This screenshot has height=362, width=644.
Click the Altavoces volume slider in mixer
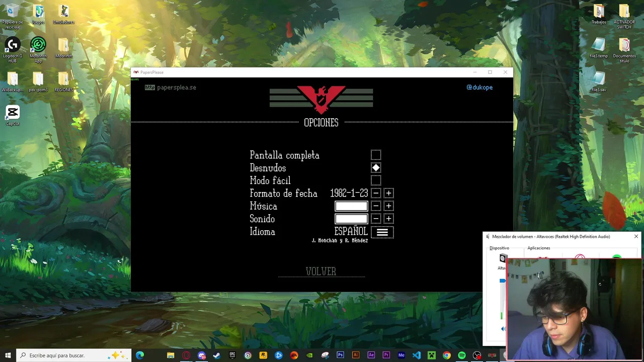click(x=502, y=281)
